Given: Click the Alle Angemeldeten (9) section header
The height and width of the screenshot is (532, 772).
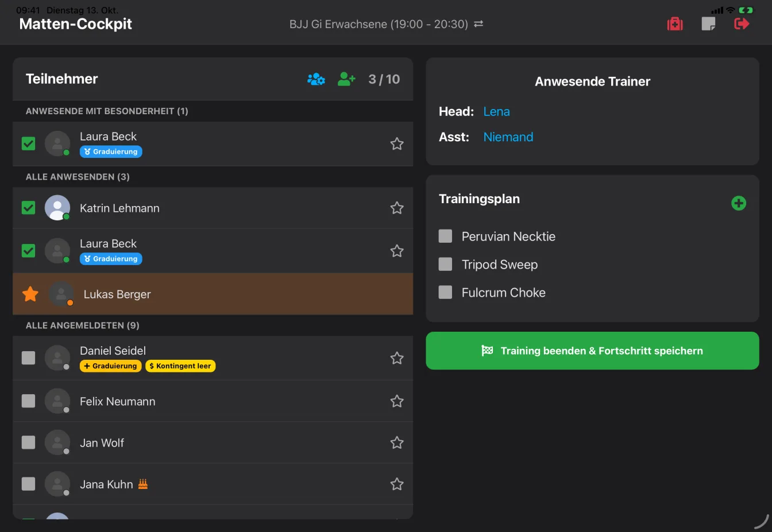Looking at the screenshot, I should pyautogui.click(x=83, y=325).
